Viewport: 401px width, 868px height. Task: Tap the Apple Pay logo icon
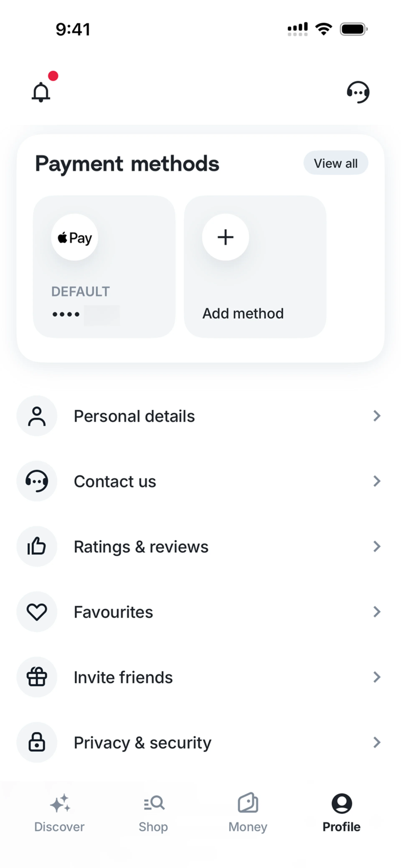click(75, 238)
